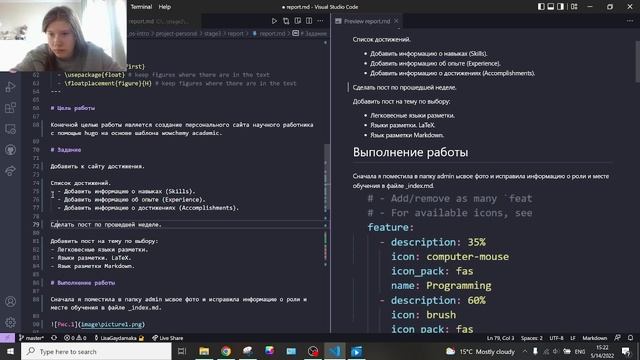Open preview to the side icon
Screen dimensions: 640x360
[x=298, y=21]
